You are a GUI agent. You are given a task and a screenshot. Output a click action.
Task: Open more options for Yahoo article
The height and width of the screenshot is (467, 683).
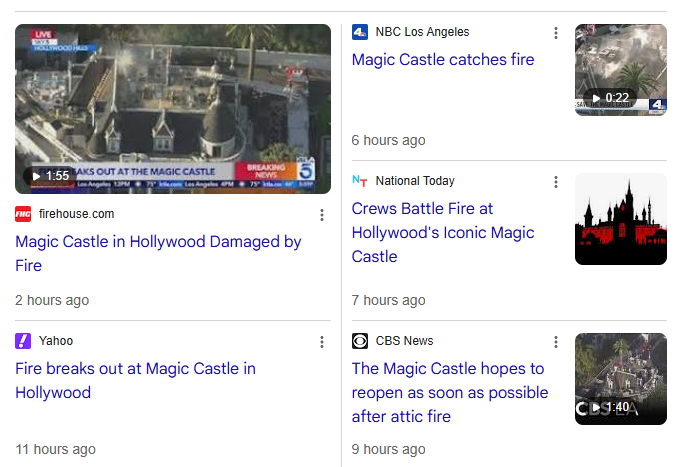pos(322,342)
